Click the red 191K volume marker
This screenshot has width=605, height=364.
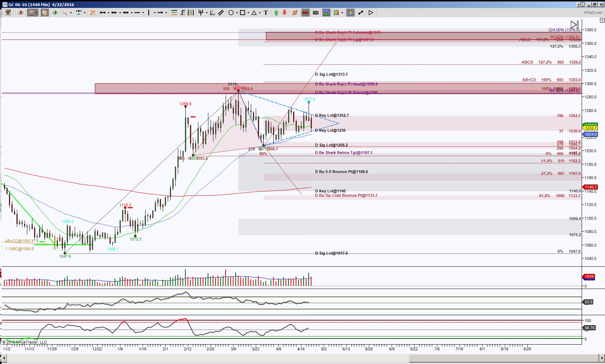tap(589, 276)
